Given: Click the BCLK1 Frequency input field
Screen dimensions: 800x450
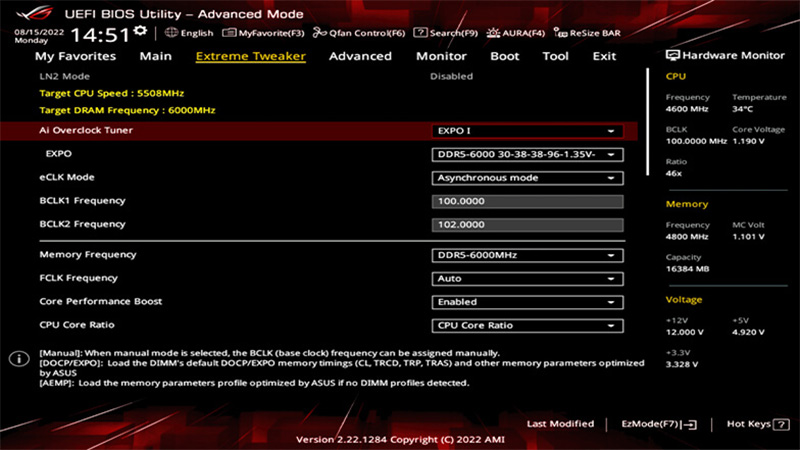Looking at the screenshot, I should click(527, 202).
